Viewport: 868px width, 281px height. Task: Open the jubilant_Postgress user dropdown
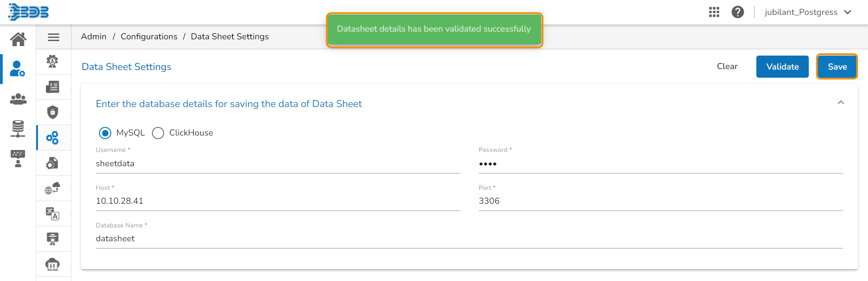pos(807,12)
